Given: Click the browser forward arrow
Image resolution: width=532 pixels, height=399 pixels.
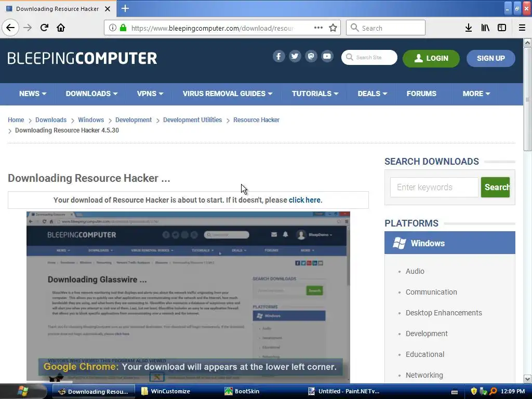Looking at the screenshot, I should [x=28, y=28].
